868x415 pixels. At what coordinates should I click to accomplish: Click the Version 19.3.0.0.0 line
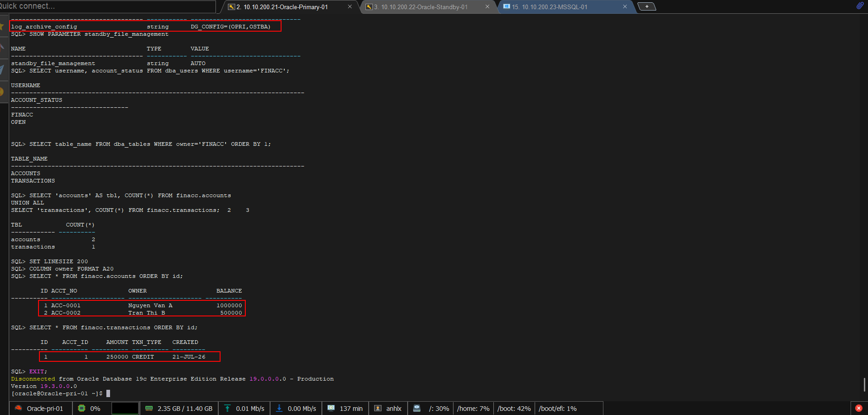click(44, 386)
